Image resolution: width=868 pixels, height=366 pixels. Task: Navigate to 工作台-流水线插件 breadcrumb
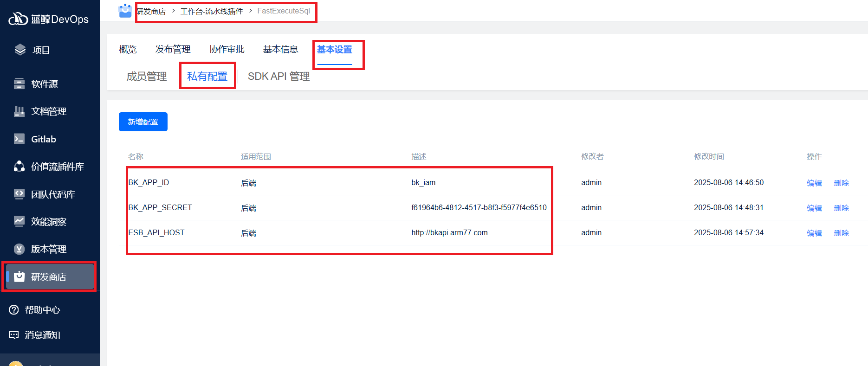212,11
